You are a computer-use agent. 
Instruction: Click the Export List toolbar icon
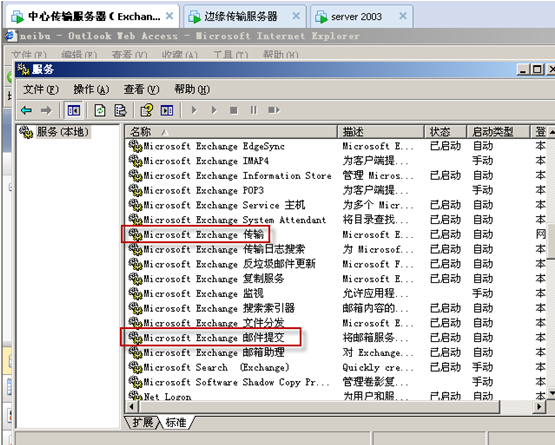click(x=120, y=111)
